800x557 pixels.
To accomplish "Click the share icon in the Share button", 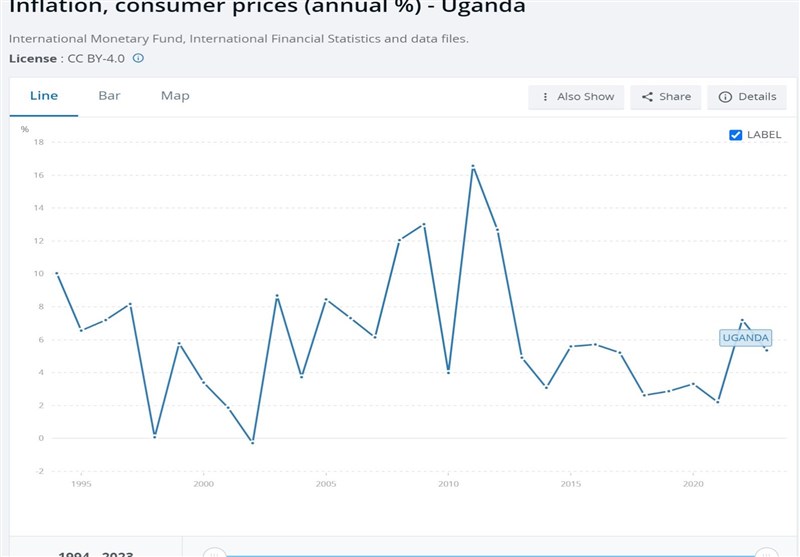I will pyautogui.click(x=647, y=97).
